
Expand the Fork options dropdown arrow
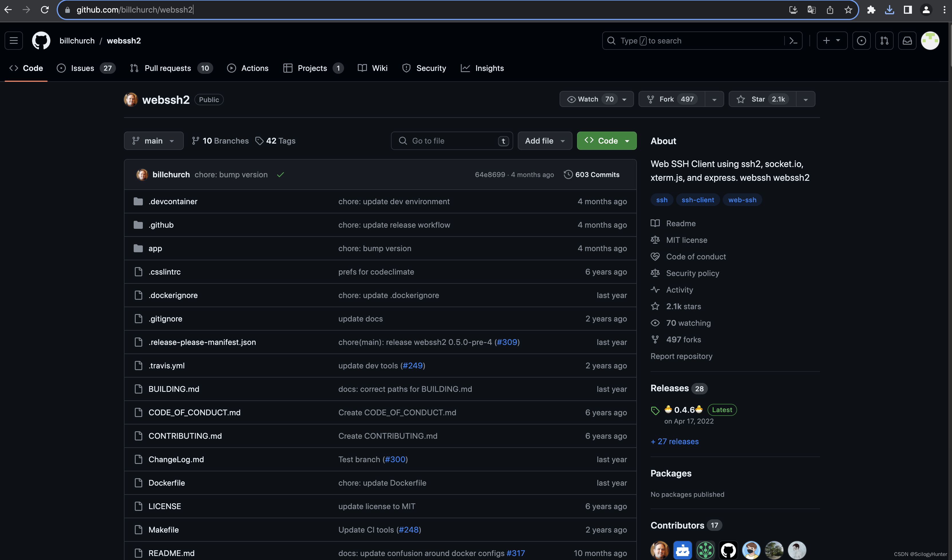(x=714, y=99)
